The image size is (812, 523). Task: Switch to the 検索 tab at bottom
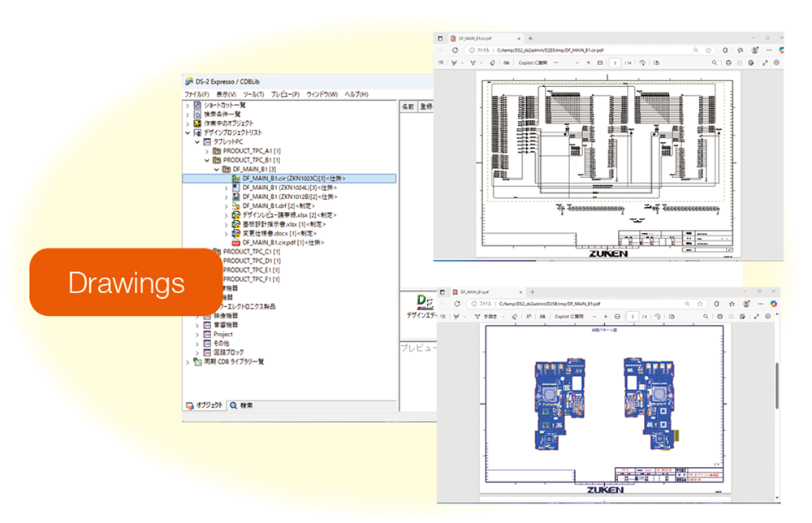pos(241,404)
